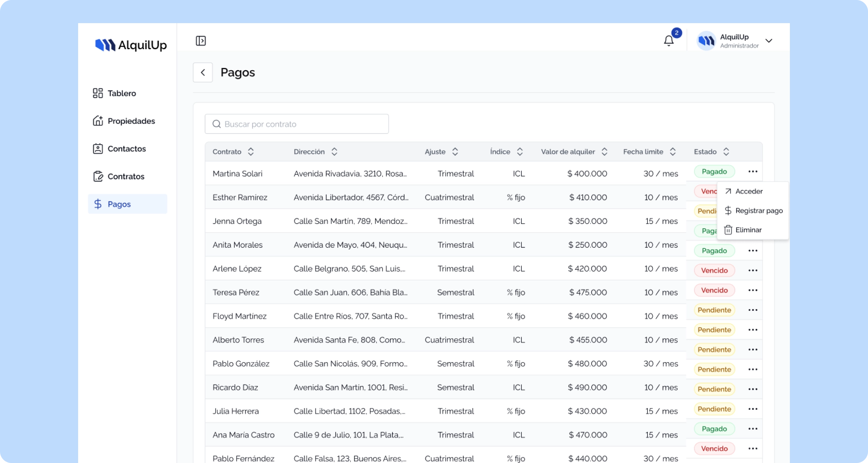Select the Pagos item in the sidebar
This screenshot has height=463, width=868.
pyautogui.click(x=119, y=204)
